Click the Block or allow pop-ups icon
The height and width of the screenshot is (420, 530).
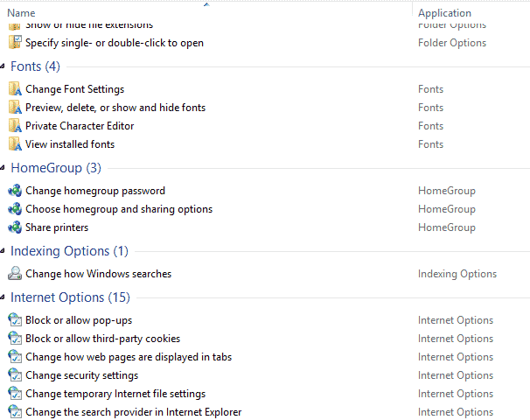click(14, 320)
